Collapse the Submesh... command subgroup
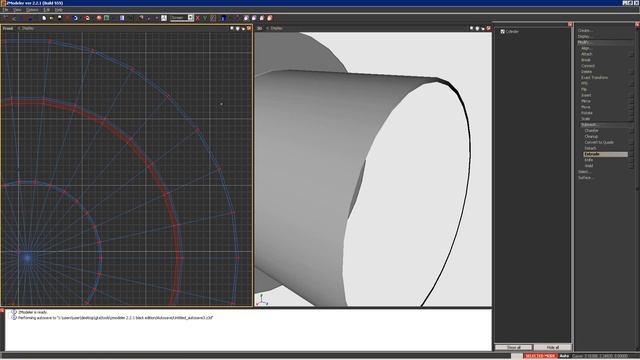Viewport: 640px width, 360px height. pyautogui.click(x=590, y=124)
